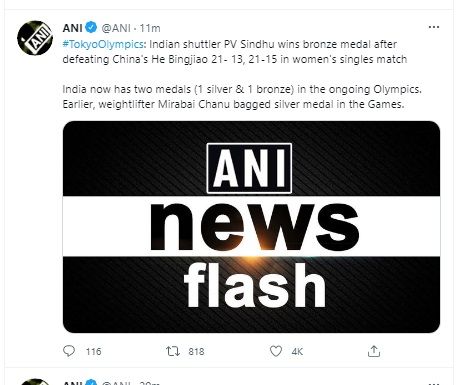Open the three-dot more options menu of first tweet
Viewport: 467px width, 385px height.
[434, 27]
